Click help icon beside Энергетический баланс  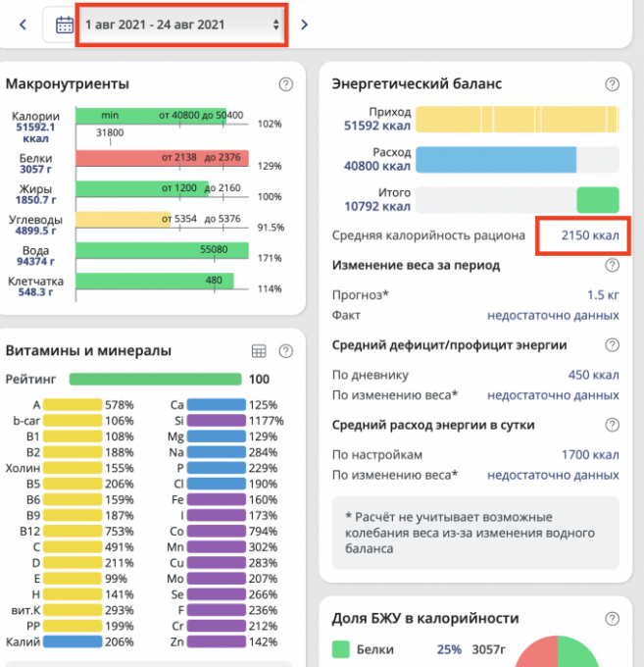click(x=613, y=84)
